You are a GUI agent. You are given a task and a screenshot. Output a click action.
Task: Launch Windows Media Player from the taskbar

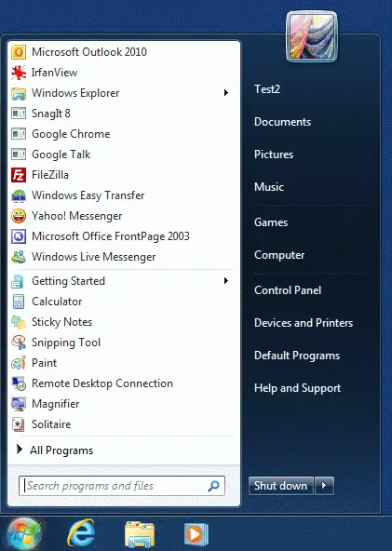click(x=196, y=534)
